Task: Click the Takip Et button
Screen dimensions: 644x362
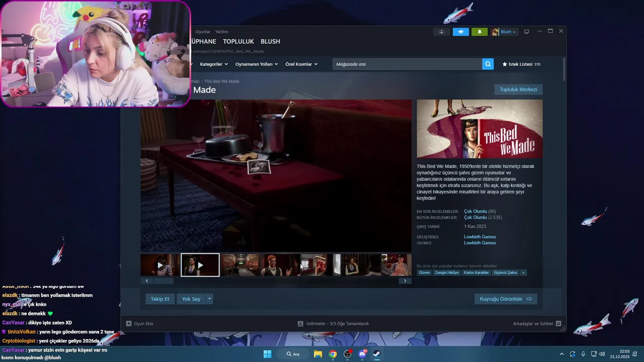Action: [160, 299]
